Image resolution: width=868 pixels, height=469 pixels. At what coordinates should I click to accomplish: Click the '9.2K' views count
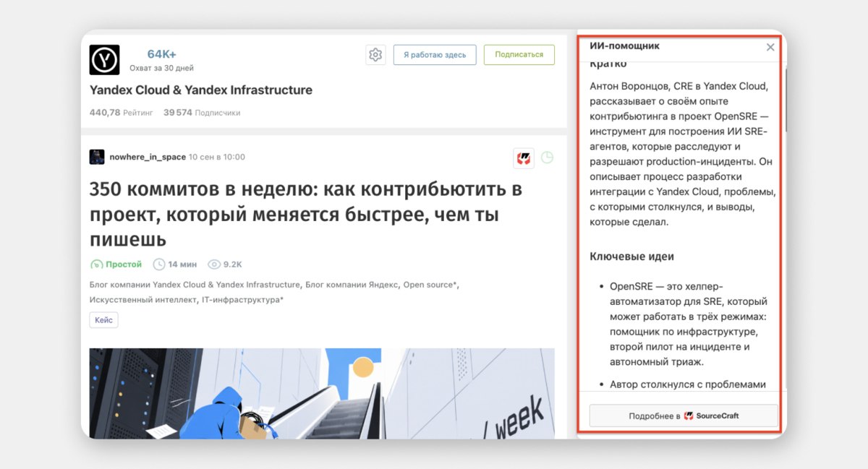tap(233, 264)
